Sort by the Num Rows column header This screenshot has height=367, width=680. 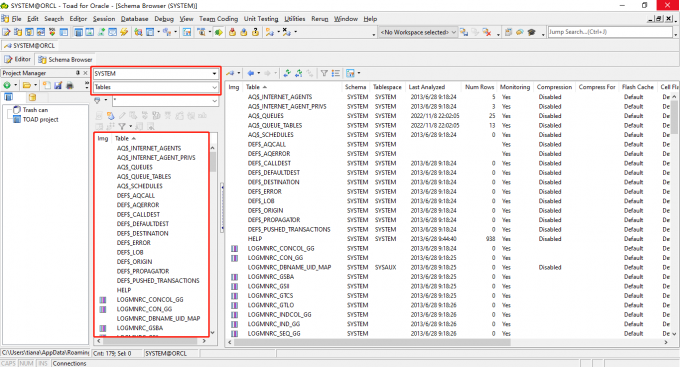pos(479,87)
